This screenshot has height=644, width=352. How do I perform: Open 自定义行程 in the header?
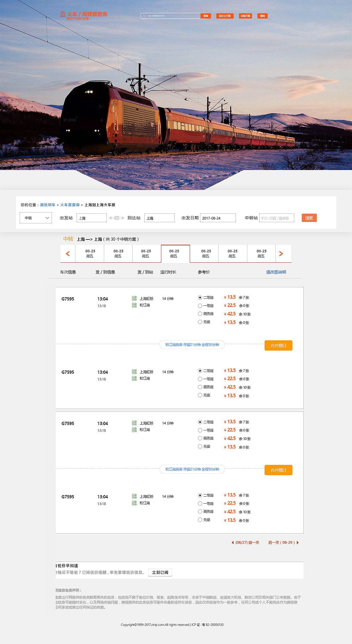click(x=225, y=16)
